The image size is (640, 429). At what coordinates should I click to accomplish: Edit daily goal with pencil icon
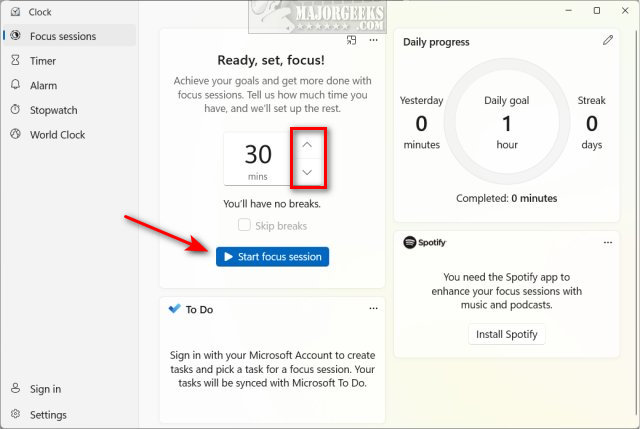coord(608,40)
